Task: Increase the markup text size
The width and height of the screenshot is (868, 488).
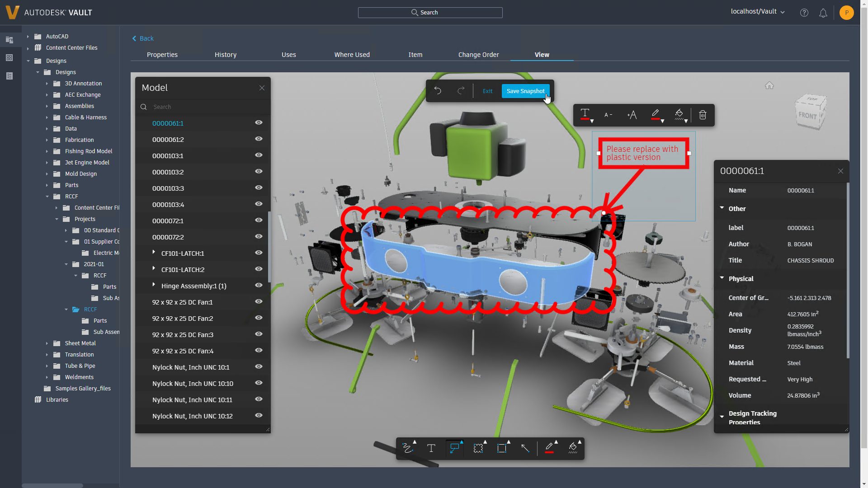Action: click(x=632, y=115)
